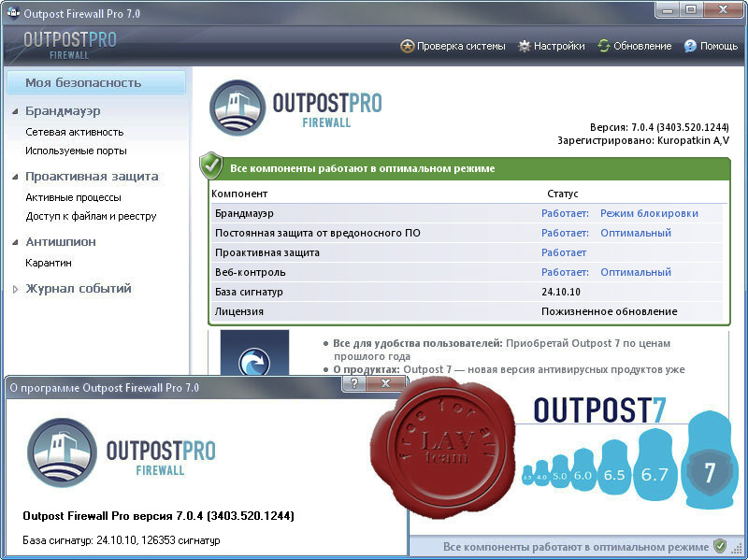Expand the Журнал событий section

coord(15,289)
